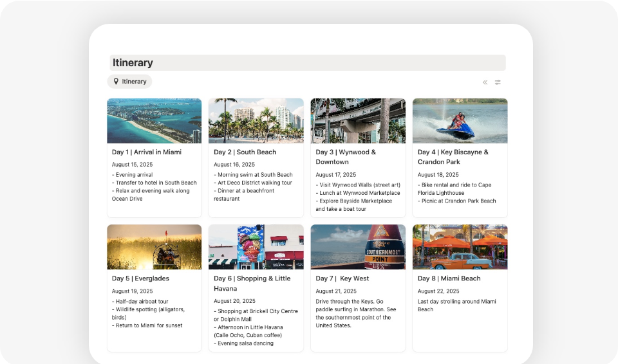Click the date 'August 15, 2025'

click(132, 165)
